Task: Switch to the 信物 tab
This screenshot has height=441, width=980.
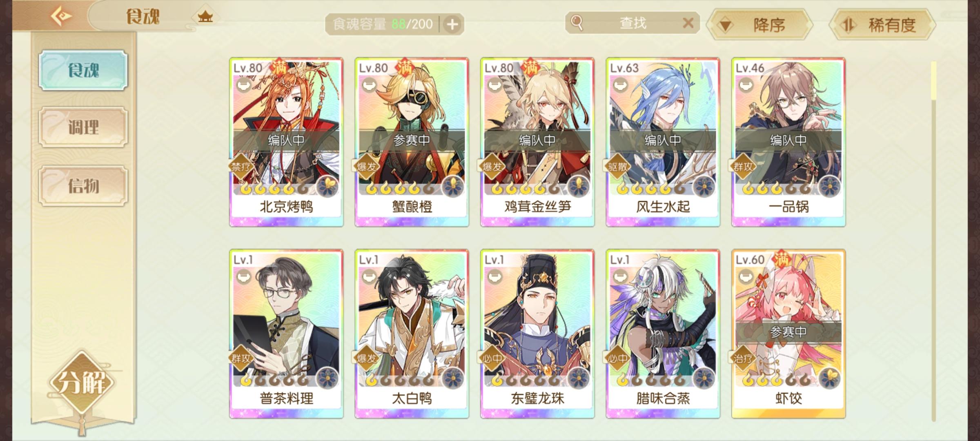Action: tap(83, 185)
